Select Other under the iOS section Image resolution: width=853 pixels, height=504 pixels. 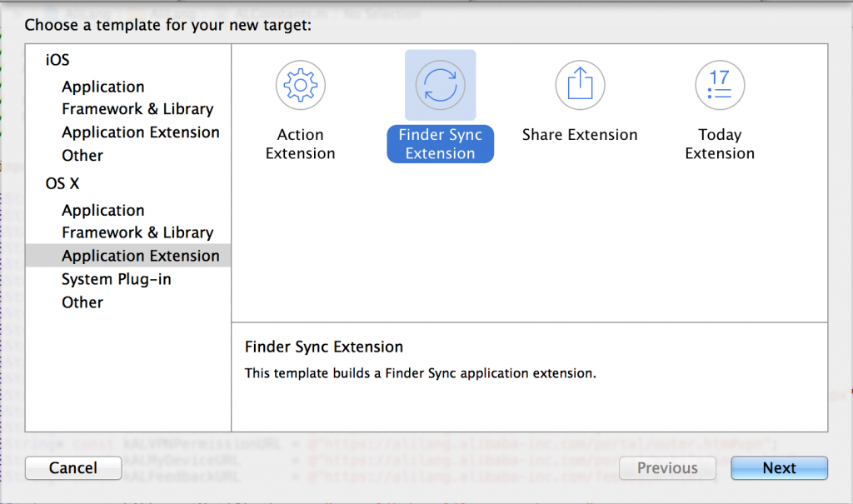point(82,156)
